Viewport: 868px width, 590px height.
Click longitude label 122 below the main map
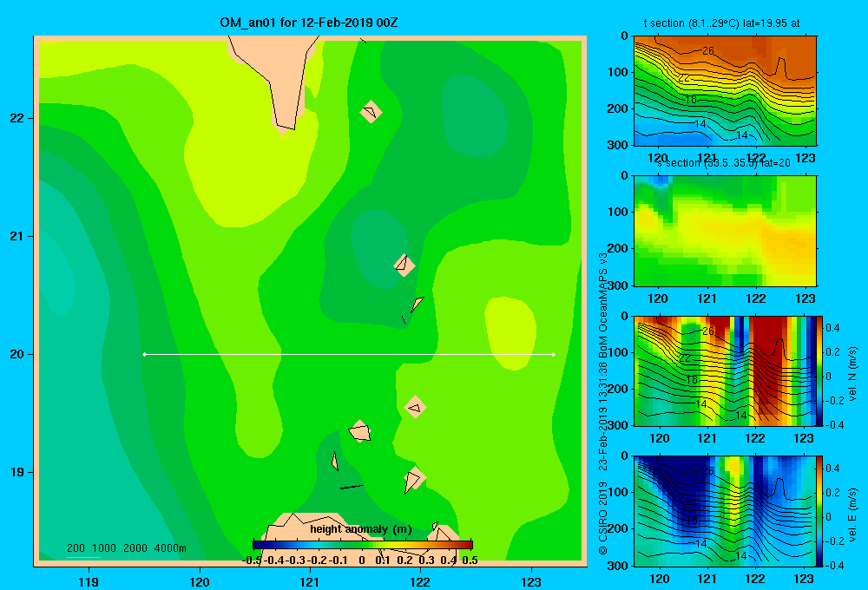pyautogui.click(x=420, y=581)
